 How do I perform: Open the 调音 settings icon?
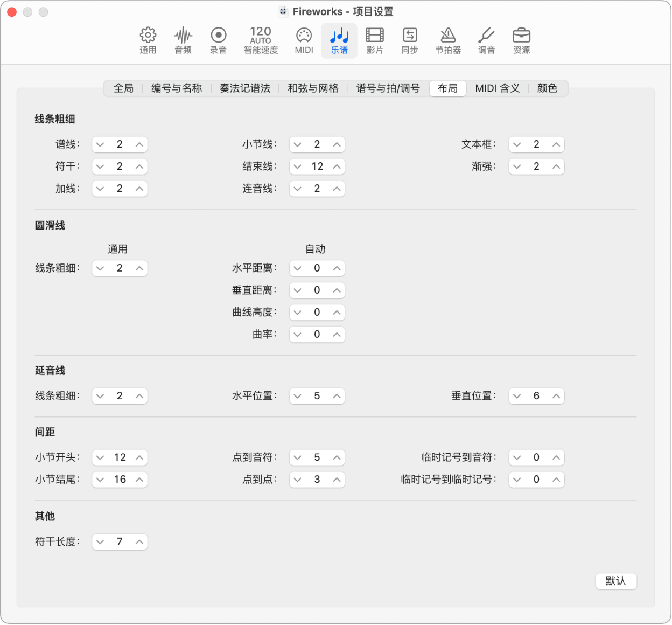(x=486, y=40)
